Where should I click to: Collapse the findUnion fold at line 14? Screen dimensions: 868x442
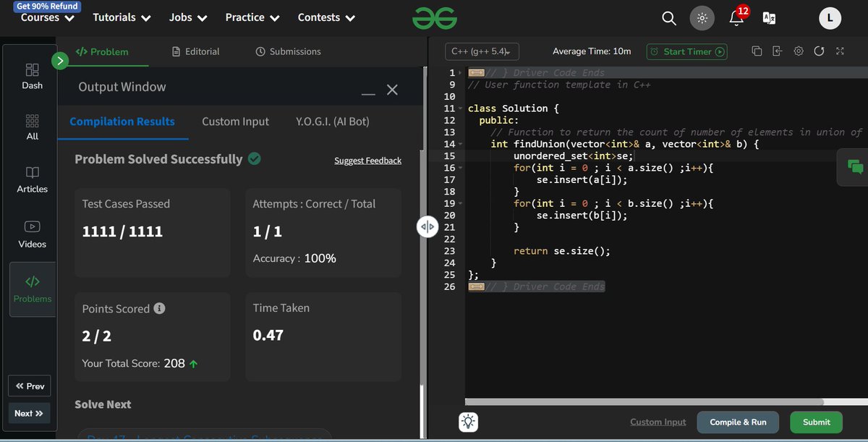pos(461,144)
